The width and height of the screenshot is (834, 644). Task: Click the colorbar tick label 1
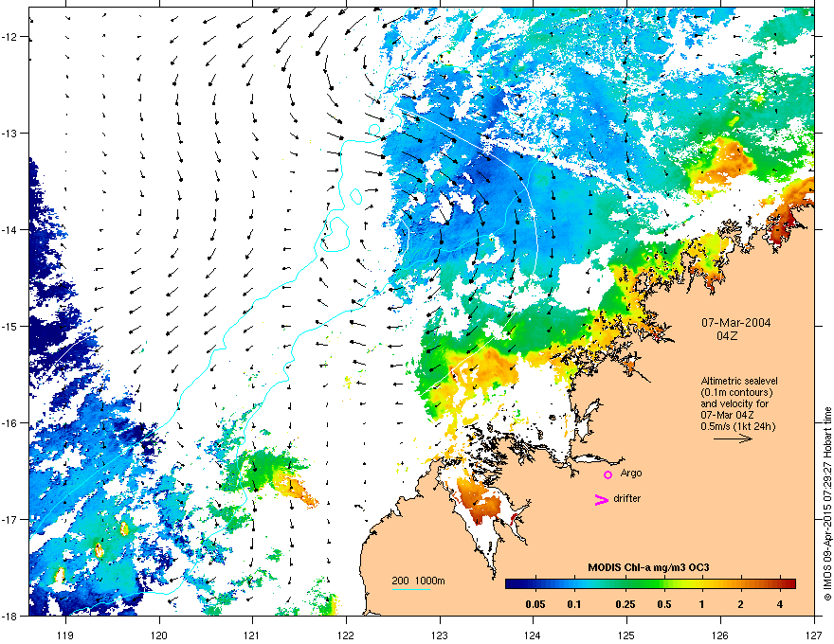(x=702, y=604)
